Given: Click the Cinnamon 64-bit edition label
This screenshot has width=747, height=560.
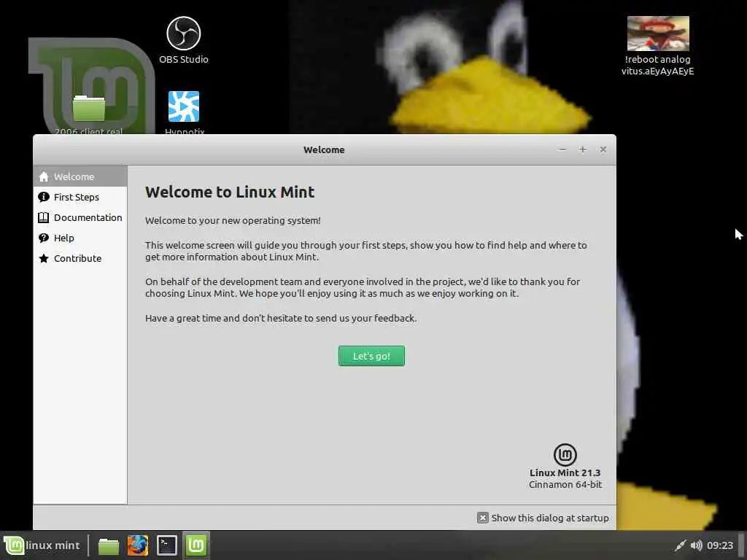Looking at the screenshot, I should (x=565, y=485).
